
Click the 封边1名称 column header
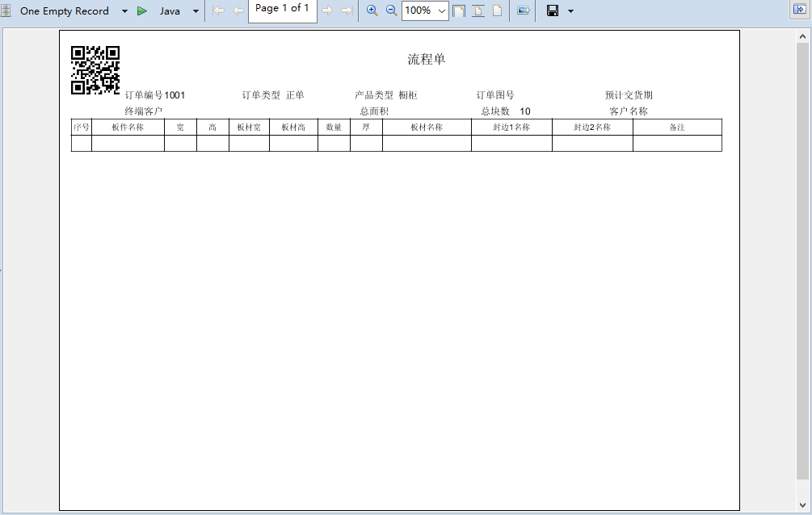coord(511,128)
